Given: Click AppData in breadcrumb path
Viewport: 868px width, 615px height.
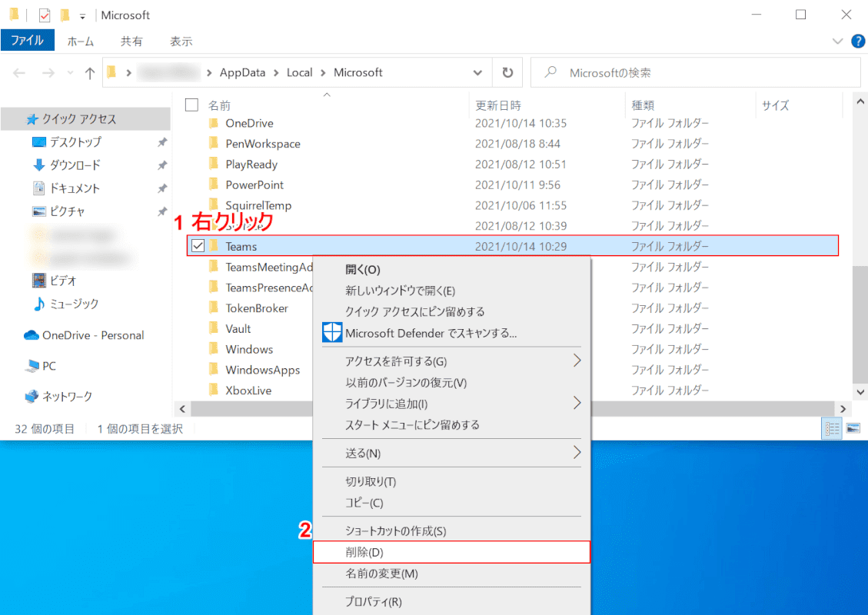Looking at the screenshot, I should click(242, 72).
